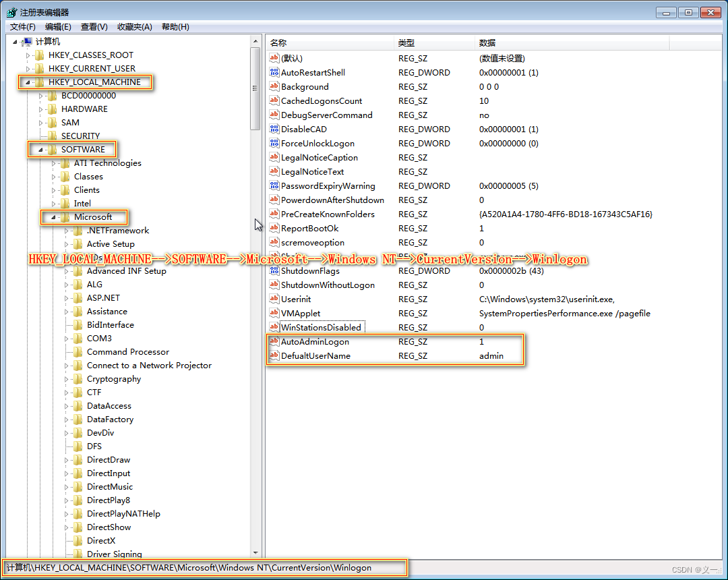
Task: Select the DataAccess key
Action: pos(109,406)
